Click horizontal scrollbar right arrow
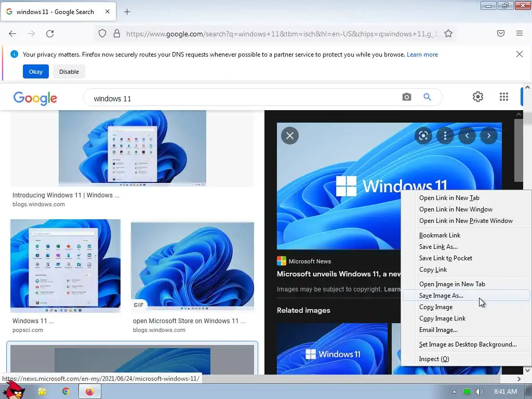The height and width of the screenshot is (399, 532). coord(519,379)
